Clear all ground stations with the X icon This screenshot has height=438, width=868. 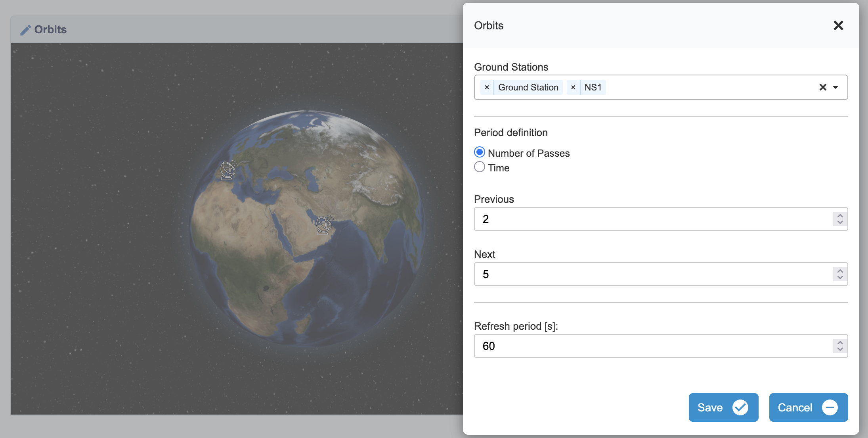point(823,87)
